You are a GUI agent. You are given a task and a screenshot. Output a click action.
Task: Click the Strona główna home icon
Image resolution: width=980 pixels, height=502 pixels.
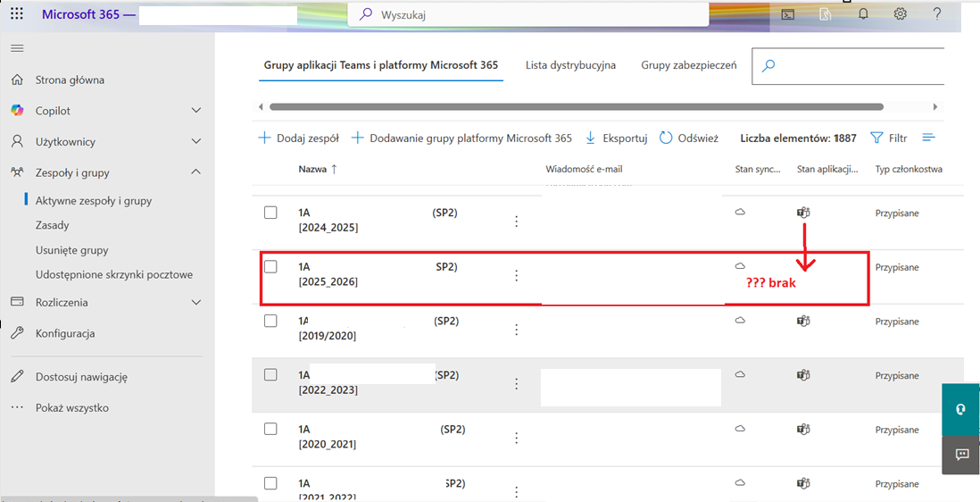click(18, 80)
